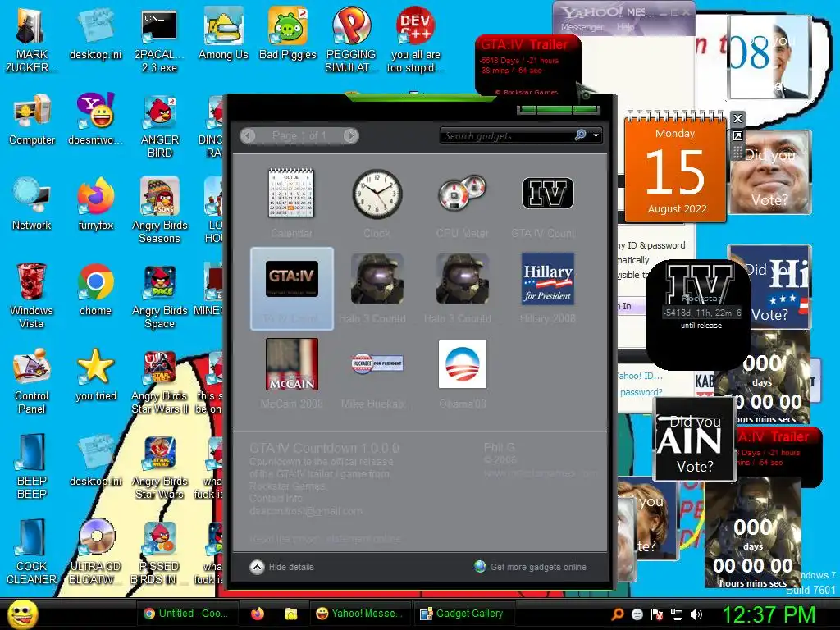840x630 pixels.
Task: Open the Angry Birds Space shortcut
Action: [x=160, y=295]
